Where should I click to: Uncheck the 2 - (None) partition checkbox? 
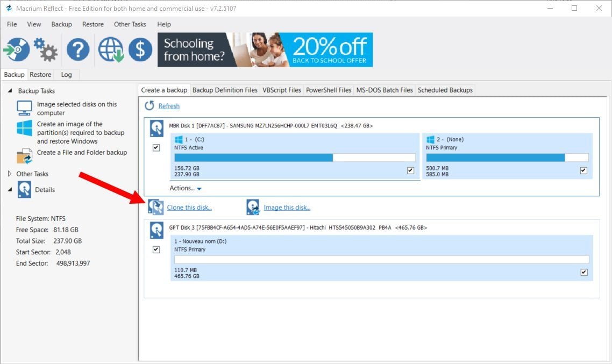pos(583,170)
